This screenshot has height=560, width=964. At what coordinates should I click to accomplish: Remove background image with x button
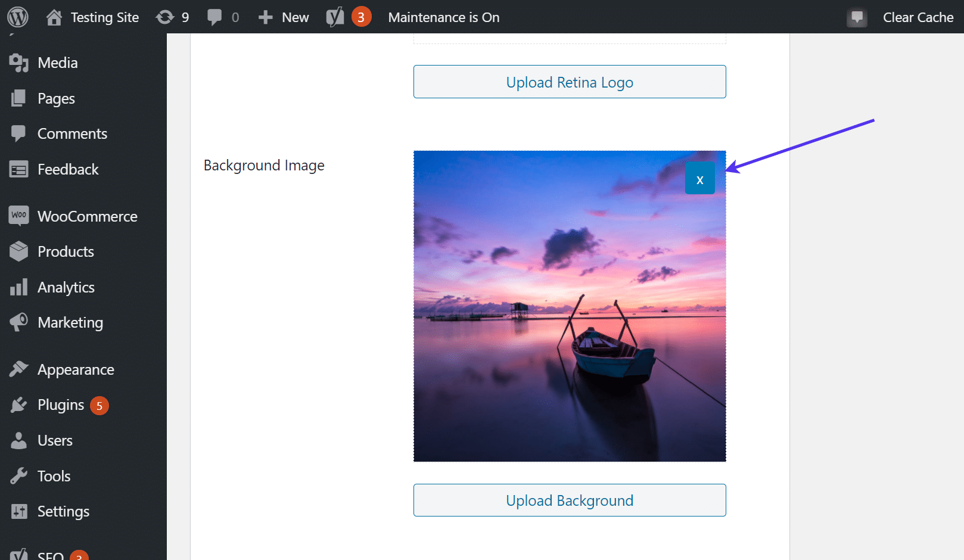(x=699, y=179)
